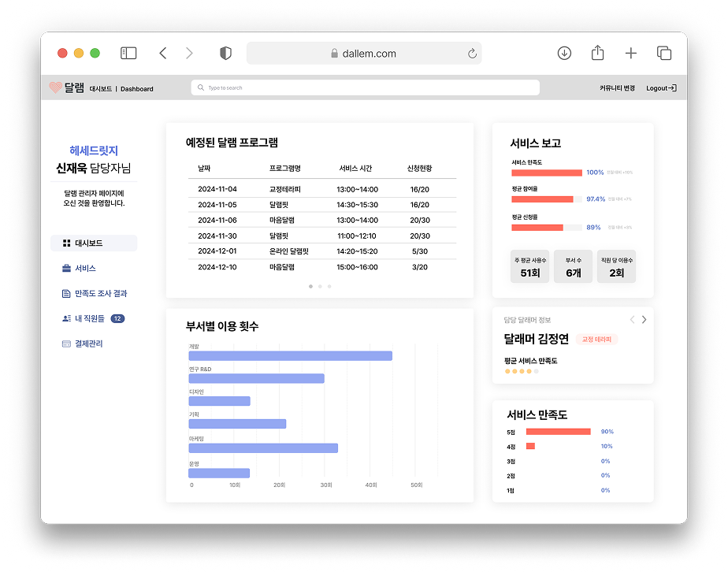Select first page dot of program list
The height and width of the screenshot is (572, 728).
pos(310,287)
